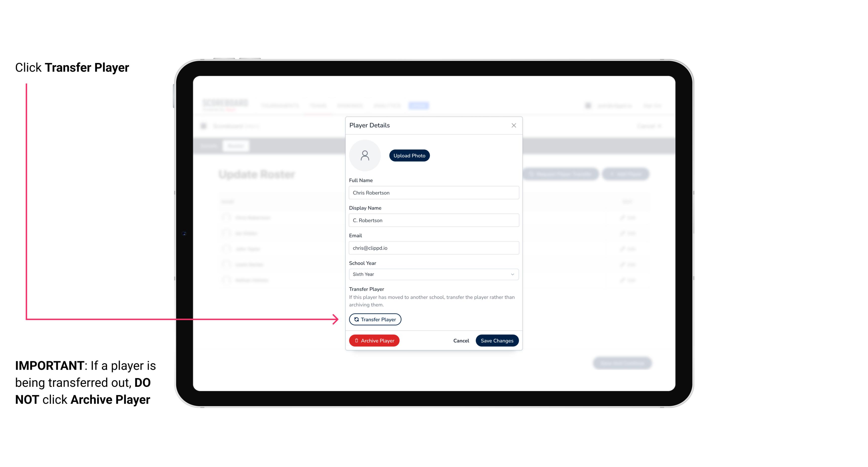This screenshot has width=868, height=467.
Task: Click the Transfer Player icon button
Action: point(375,319)
